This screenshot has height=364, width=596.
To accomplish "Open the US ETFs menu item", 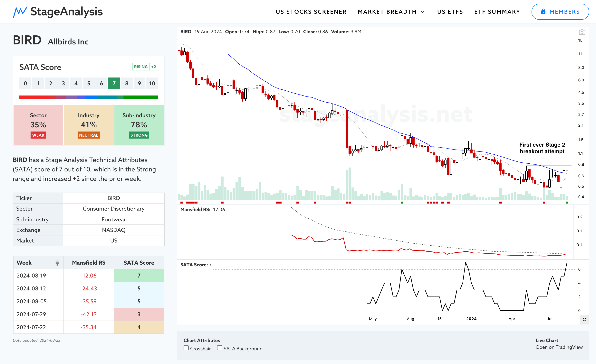I will (450, 12).
